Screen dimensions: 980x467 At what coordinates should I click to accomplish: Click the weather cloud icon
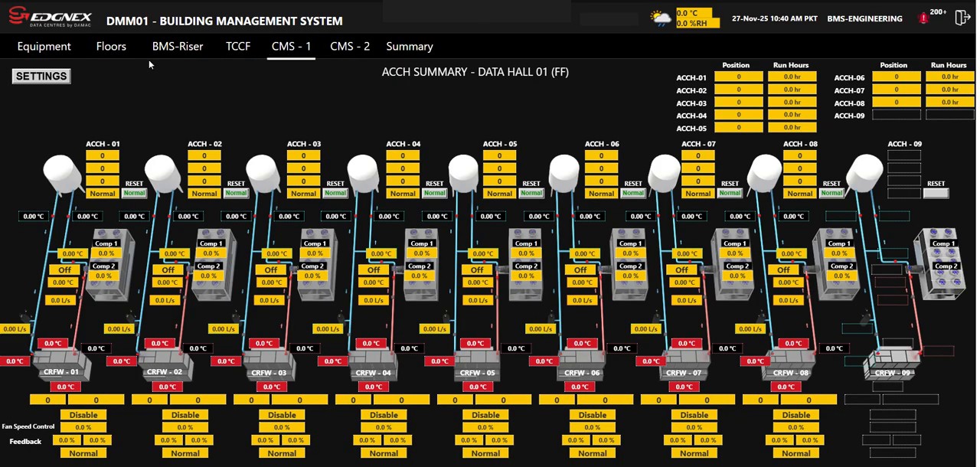pos(661,18)
